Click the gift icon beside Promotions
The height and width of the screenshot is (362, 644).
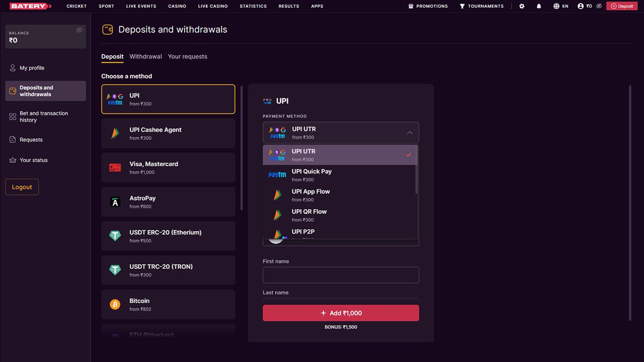[411, 6]
